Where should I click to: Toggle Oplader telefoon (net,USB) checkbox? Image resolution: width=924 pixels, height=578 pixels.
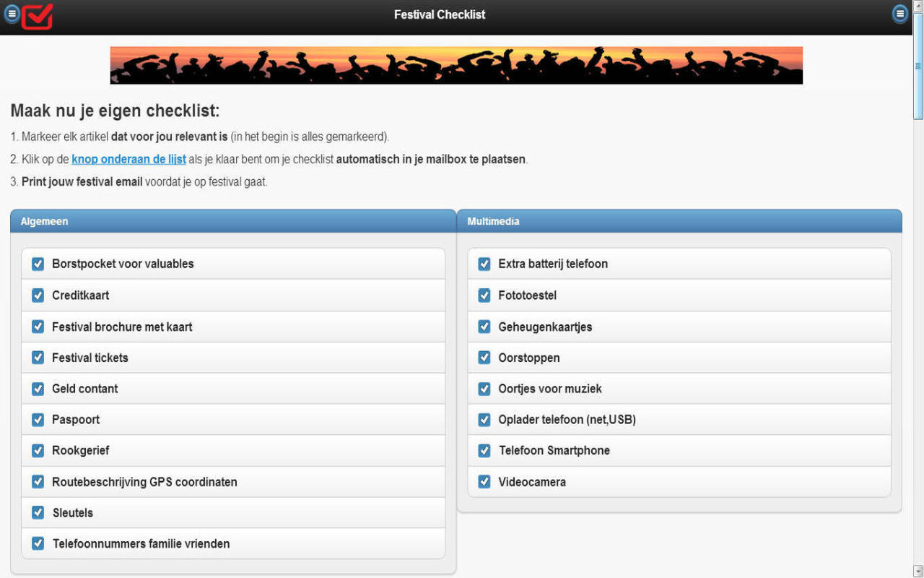point(484,420)
